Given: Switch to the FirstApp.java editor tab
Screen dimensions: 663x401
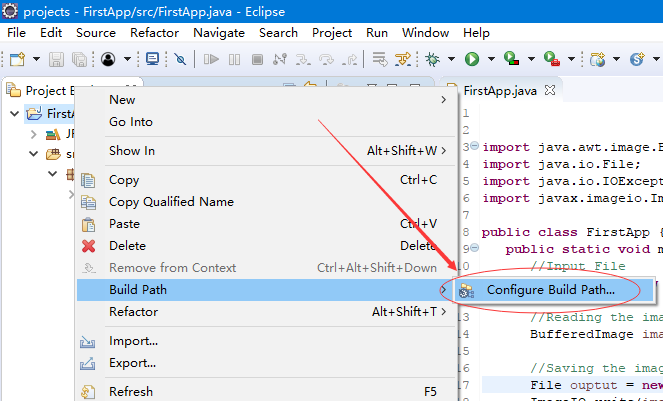Looking at the screenshot, I should click(500, 91).
